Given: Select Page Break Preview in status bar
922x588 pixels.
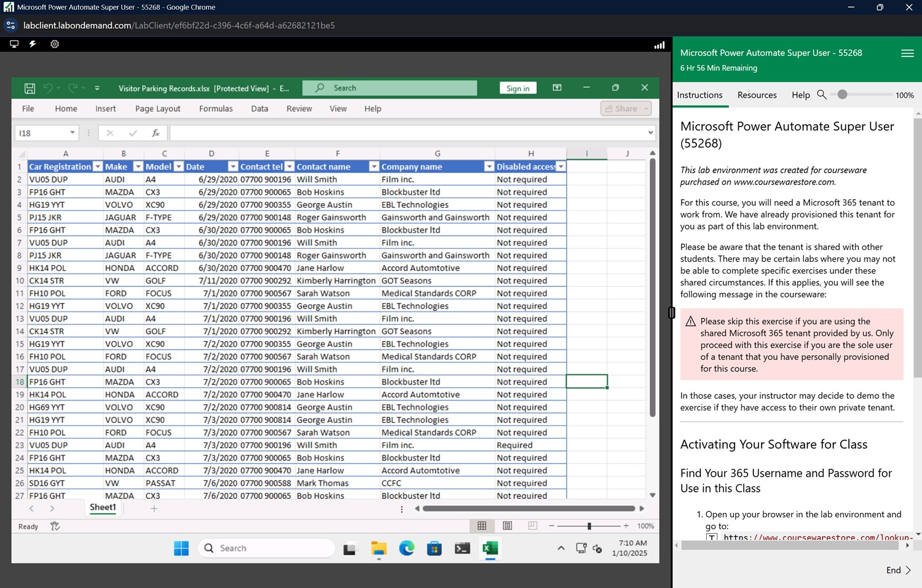Looking at the screenshot, I should [532, 526].
